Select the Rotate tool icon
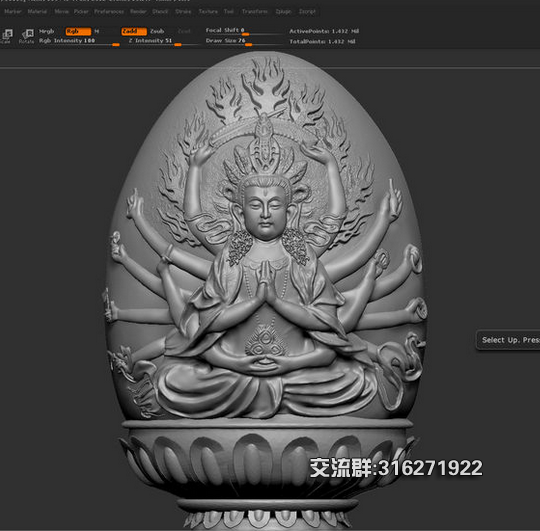The height and width of the screenshot is (531, 540). coord(27,36)
